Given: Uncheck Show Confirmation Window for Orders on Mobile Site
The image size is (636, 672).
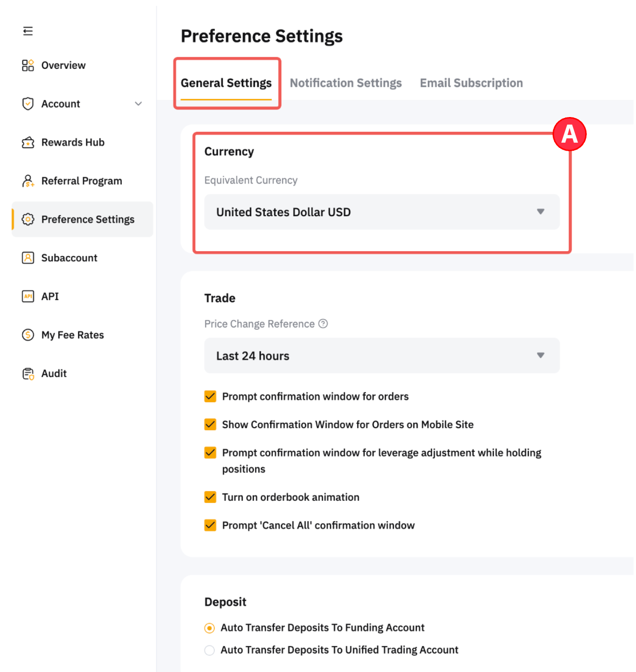Looking at the screenshot, I should (210, 425).
